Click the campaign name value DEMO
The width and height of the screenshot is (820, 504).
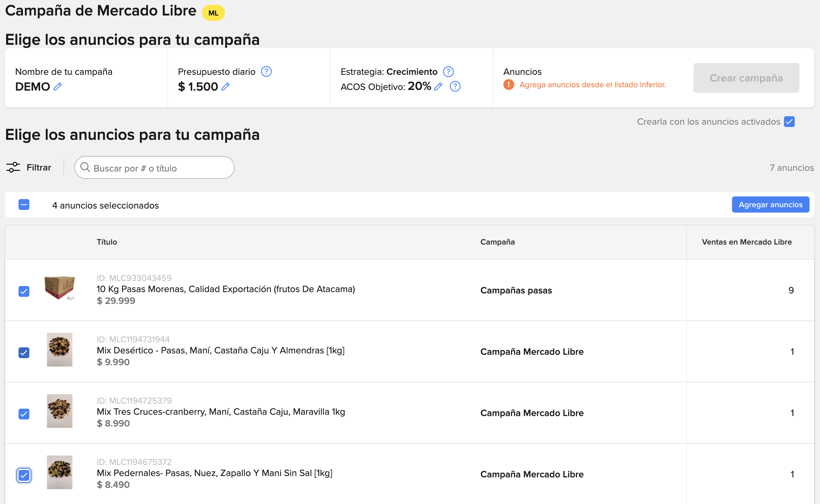(33, 87)
